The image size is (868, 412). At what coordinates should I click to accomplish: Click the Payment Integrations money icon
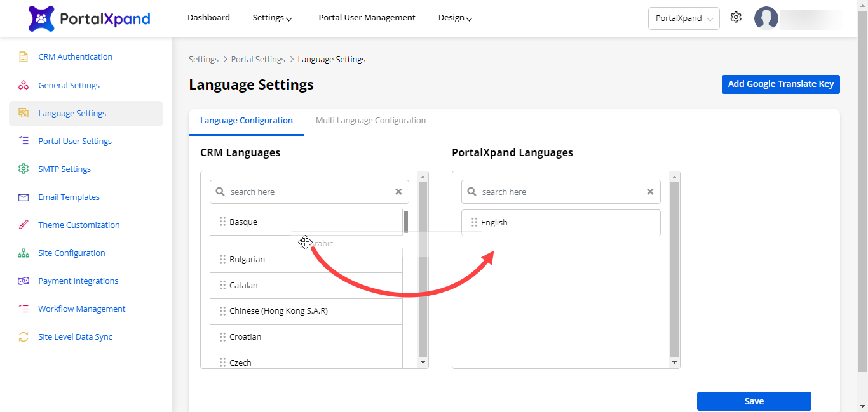pos(24,281)
